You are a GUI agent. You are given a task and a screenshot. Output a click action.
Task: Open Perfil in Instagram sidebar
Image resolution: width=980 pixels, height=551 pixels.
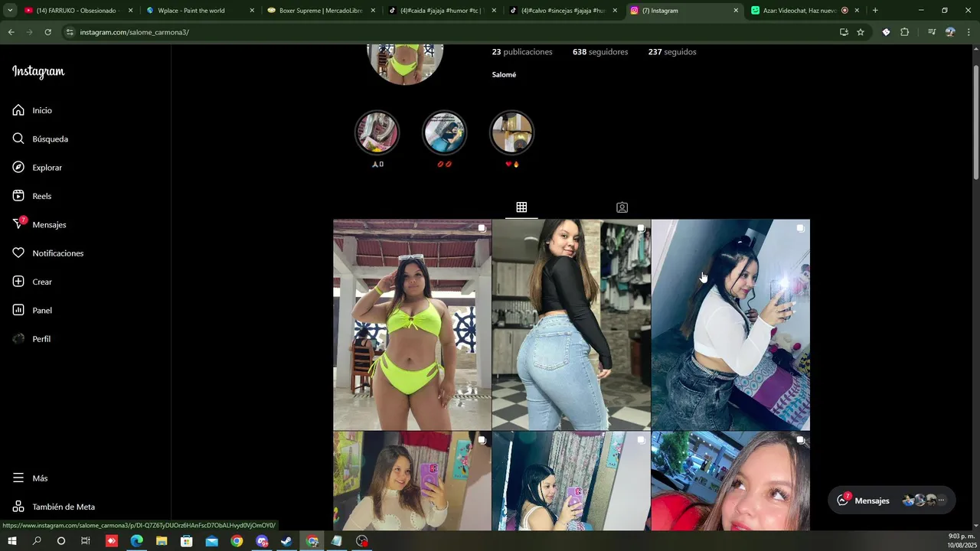pyautogui.click(x=31, y=339)
